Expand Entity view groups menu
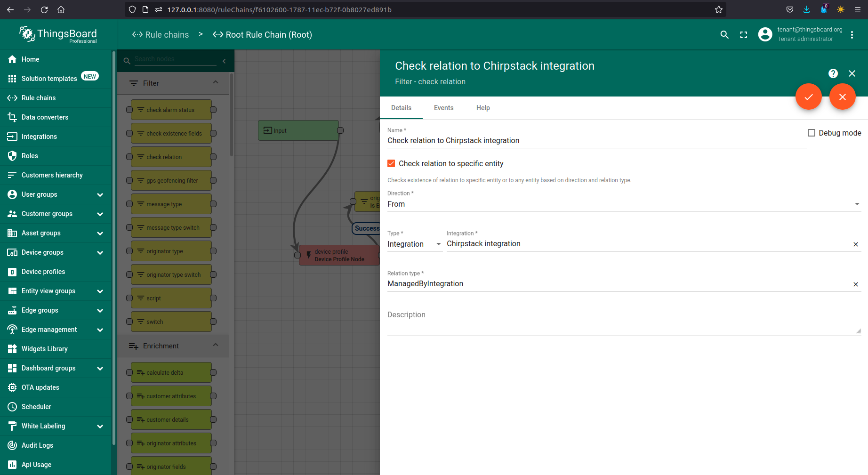Viewport: 868px width, 475px height. pyautogui.click(x=100, y=291)
